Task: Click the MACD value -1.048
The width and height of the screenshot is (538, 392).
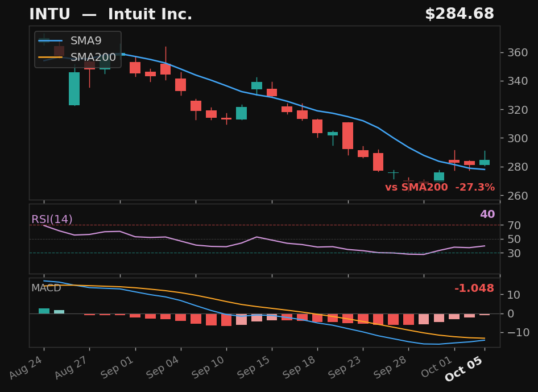Action: pyautogui.click(x=474, y=288)
